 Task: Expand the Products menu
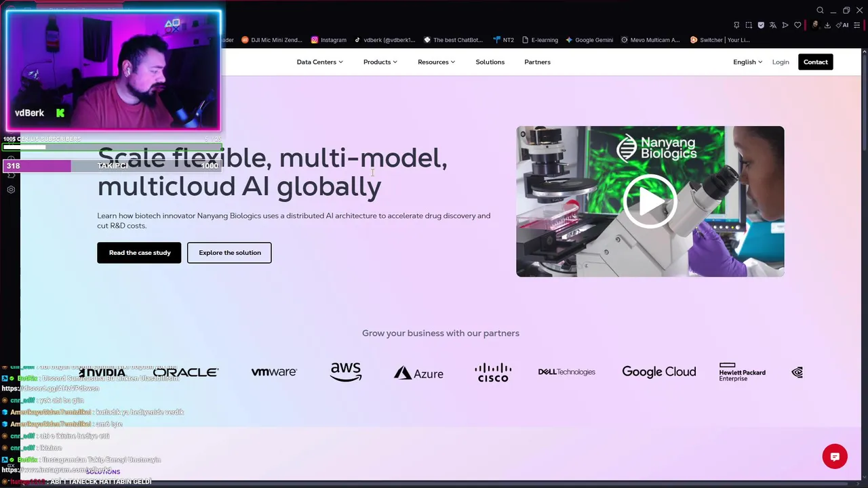click(380, 62)
